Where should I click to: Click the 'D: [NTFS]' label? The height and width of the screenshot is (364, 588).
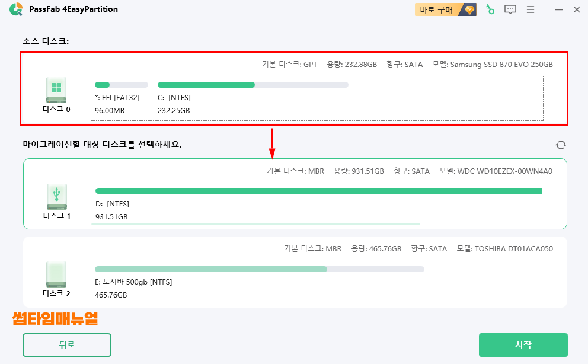pyautogui.click(x=112, y=203)
